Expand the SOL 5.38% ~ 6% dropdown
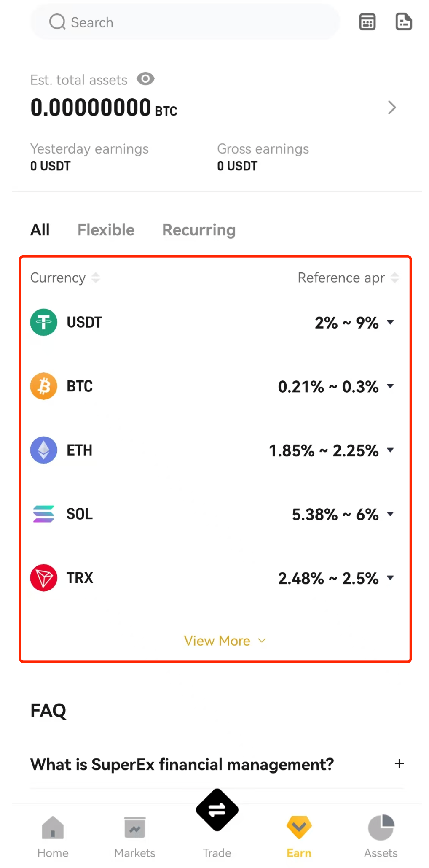429x868 pixels. coord(390,514)
